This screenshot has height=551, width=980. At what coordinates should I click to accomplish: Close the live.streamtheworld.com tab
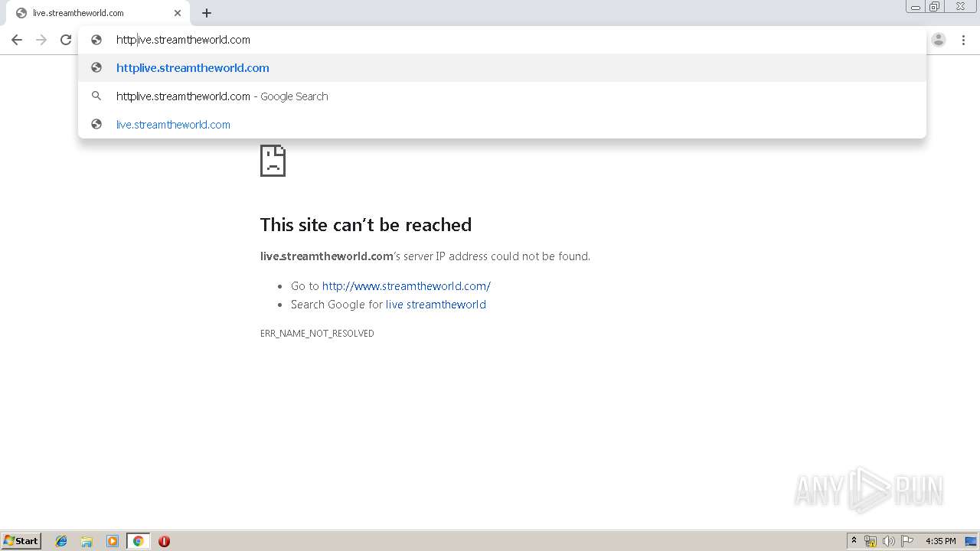coord(178,13)
